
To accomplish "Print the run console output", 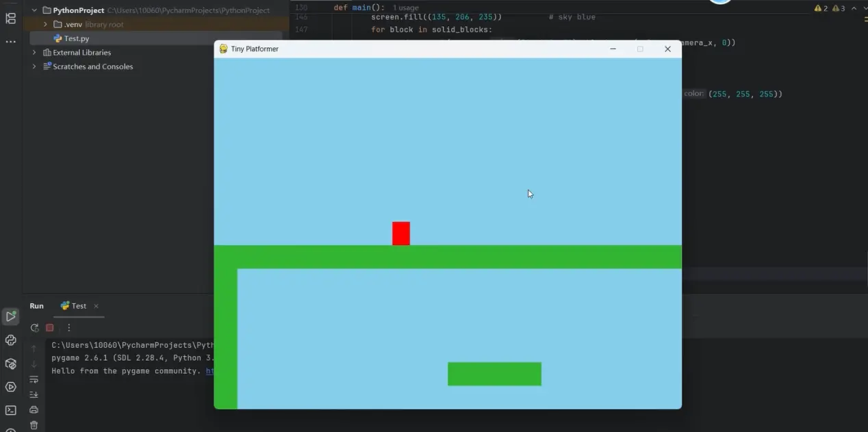I will [34, 409].
